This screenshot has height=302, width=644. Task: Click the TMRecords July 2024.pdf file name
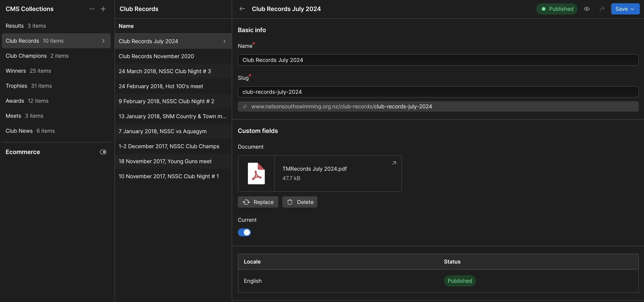coord(314,169)
